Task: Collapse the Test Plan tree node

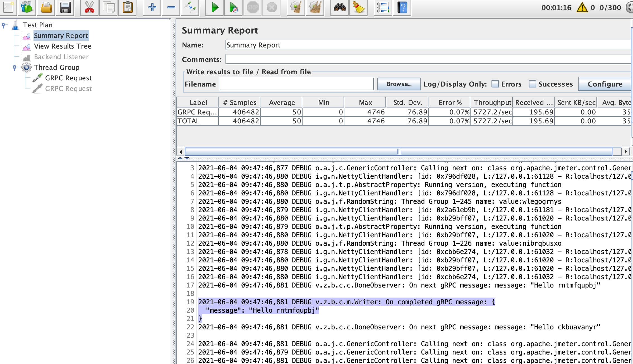Action: click(3, 25)
